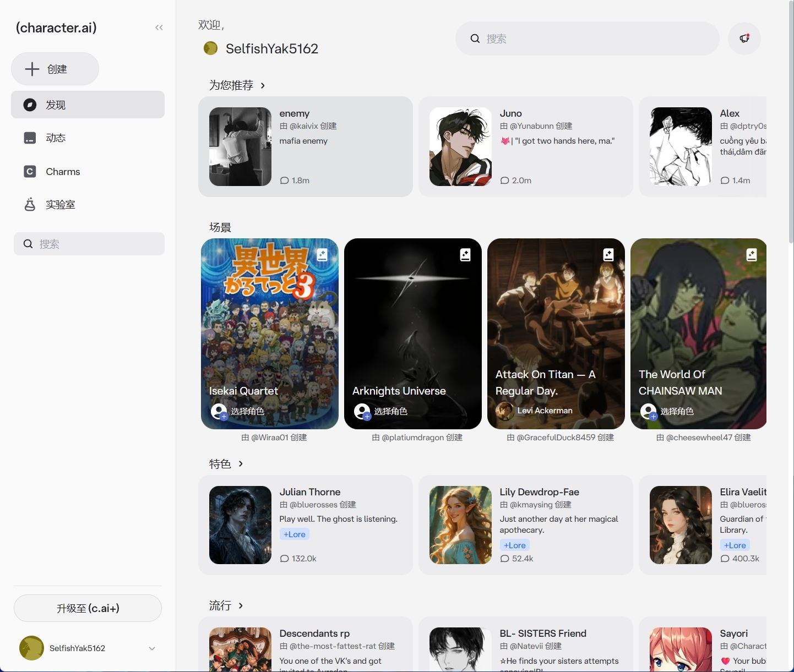Open the enemy character thumbnail
Screen dimensions: 794x672
pyautogui.click(x=240, y=146)
